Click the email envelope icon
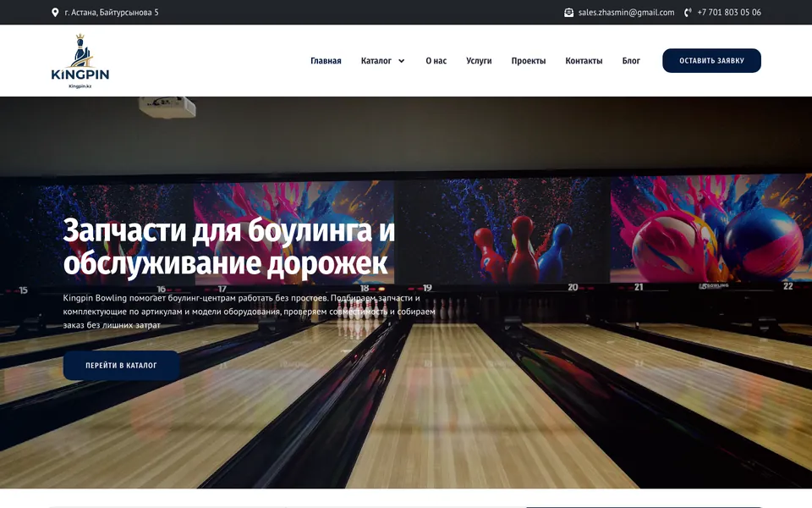This screenshot has height=508, width=812. (x=568, y=13)
